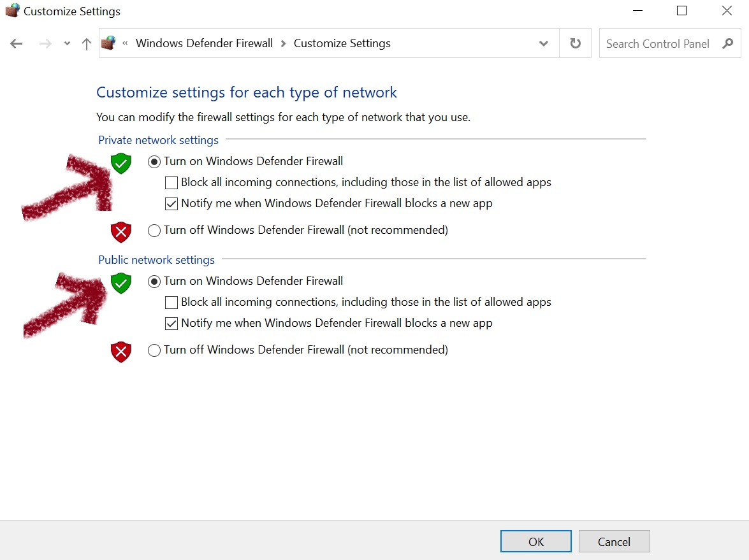Go back with the left arrow
The width and height of the screenshot is (749, 560).
tap(16, 44)
